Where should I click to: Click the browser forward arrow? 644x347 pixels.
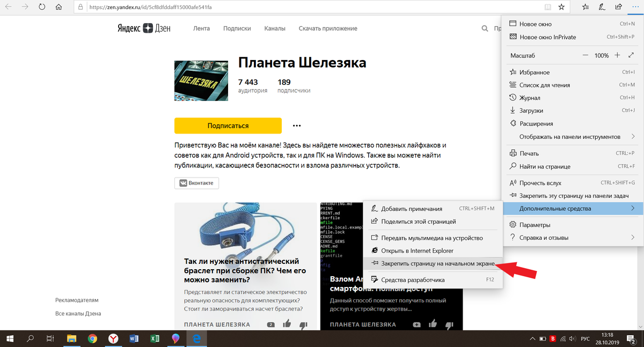[x=25, y=8]
